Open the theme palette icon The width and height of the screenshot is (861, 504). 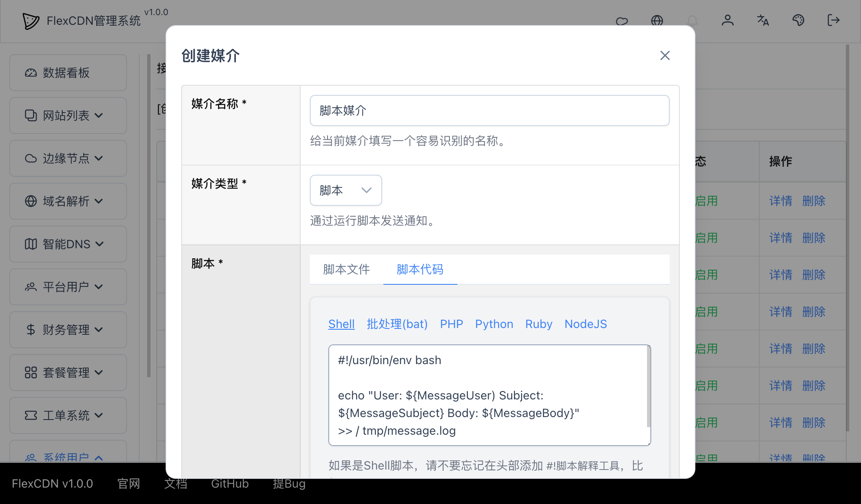tap(798, 21)
